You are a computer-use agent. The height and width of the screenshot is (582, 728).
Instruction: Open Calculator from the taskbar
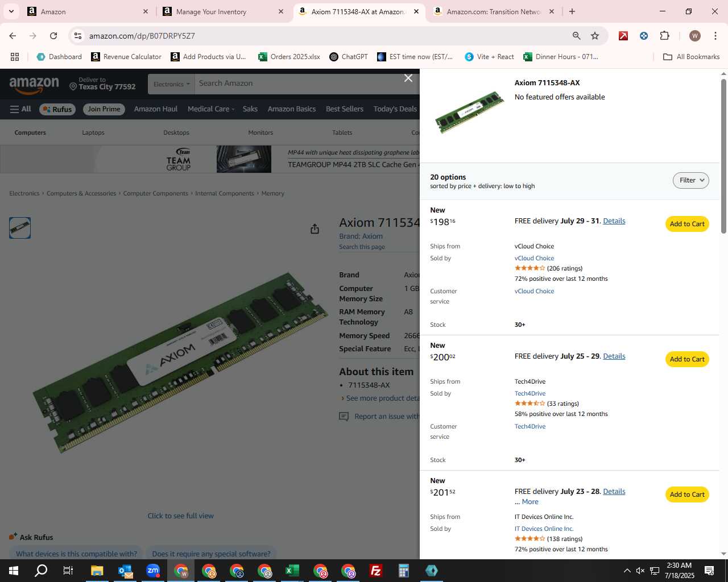click(404, 571)
